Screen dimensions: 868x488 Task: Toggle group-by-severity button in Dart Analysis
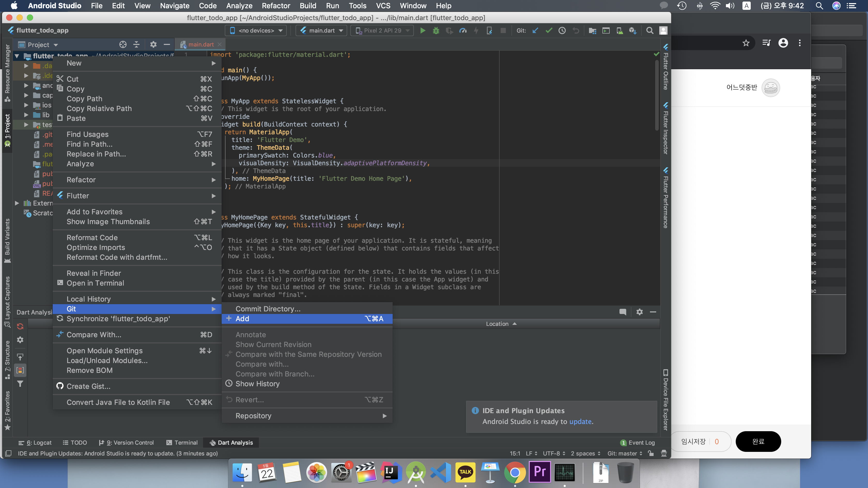[x=20, y=370]
